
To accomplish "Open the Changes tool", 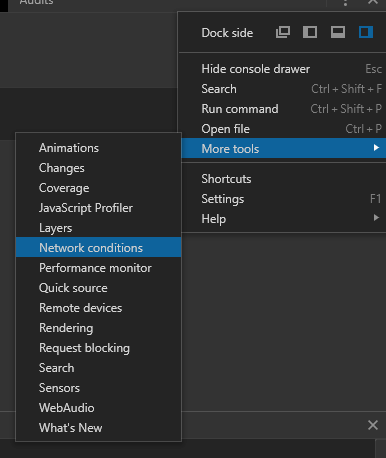I will click(x=99, y=168).
